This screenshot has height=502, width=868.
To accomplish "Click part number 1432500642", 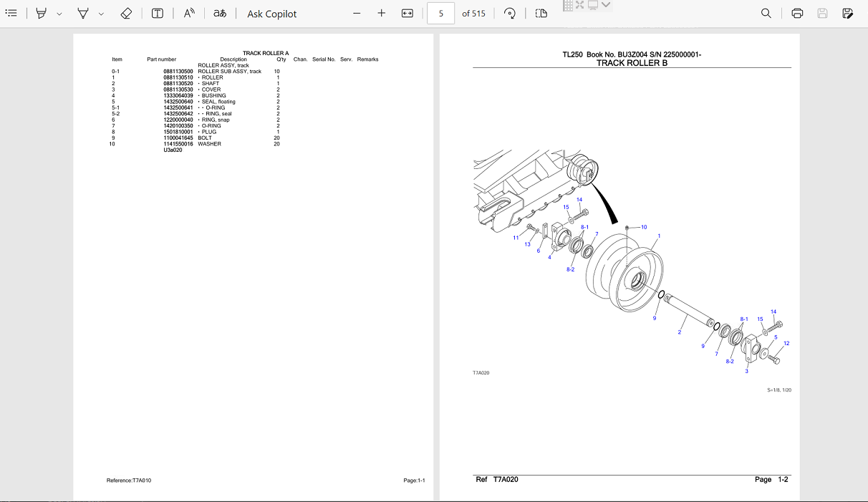I will 178,114.
